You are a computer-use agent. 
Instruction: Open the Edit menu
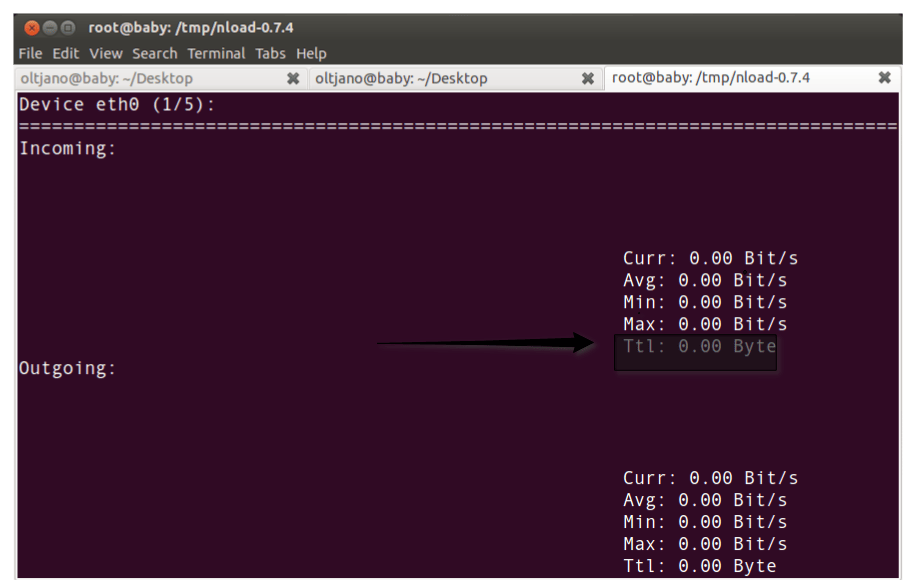(65, 53)
